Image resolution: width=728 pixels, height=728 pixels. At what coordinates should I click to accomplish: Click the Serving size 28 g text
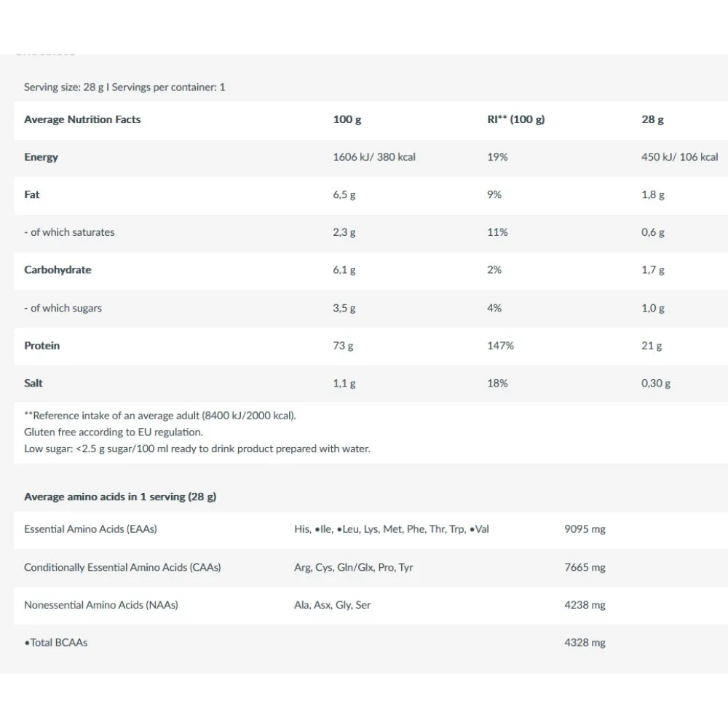[x=64, y=87]
